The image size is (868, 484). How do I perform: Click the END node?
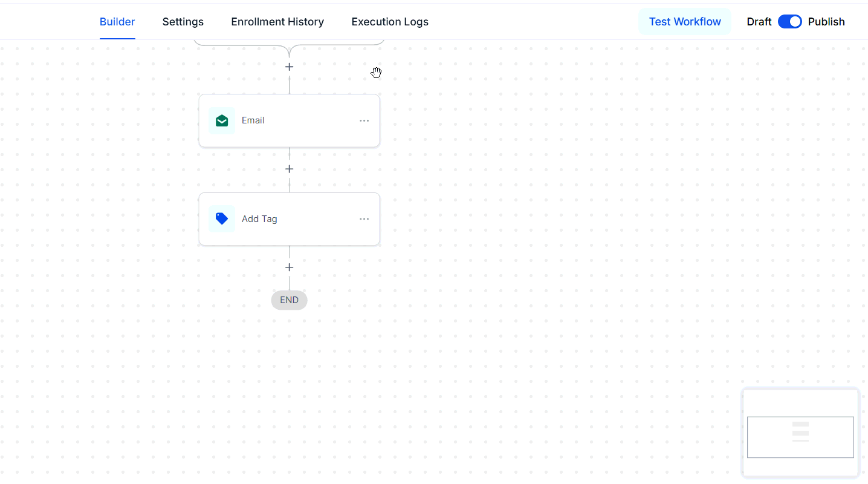click(289, 300)
